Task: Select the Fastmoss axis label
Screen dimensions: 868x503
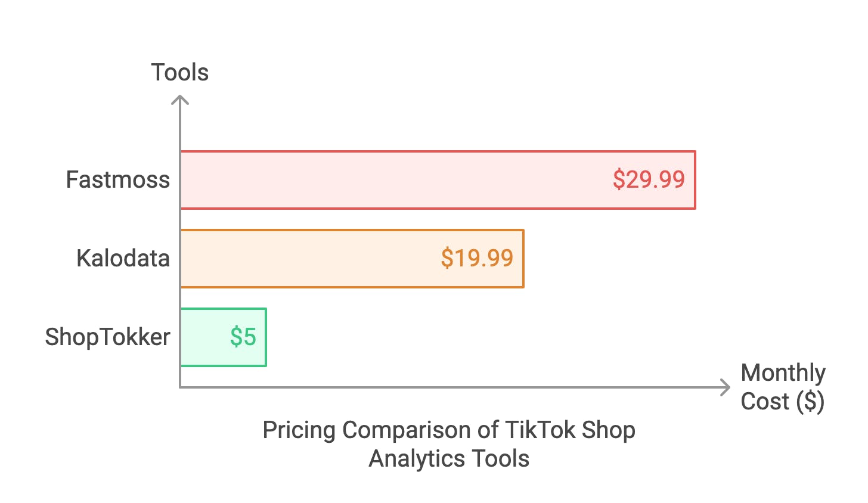Action: 118,179
